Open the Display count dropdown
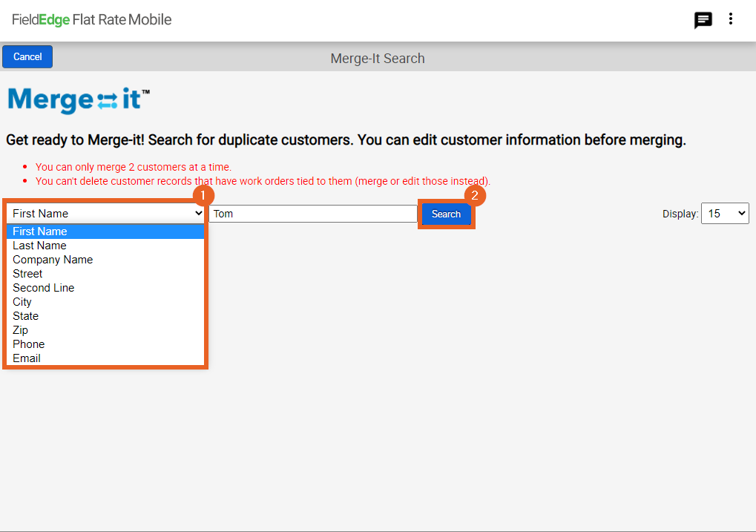Screen dimensions: 756x532 (724, 214)
